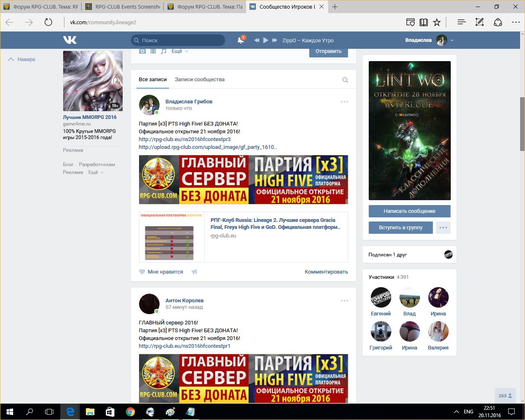Click Вступить в группу button
The image size is (525, 420).
[x=401, y=227]
